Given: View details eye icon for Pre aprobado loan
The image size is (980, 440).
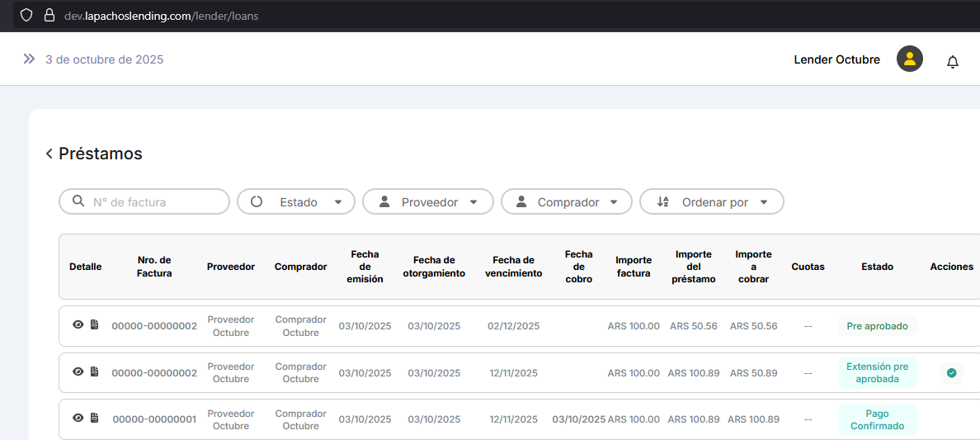Looking at the screenshot, I should click(78, 325).
